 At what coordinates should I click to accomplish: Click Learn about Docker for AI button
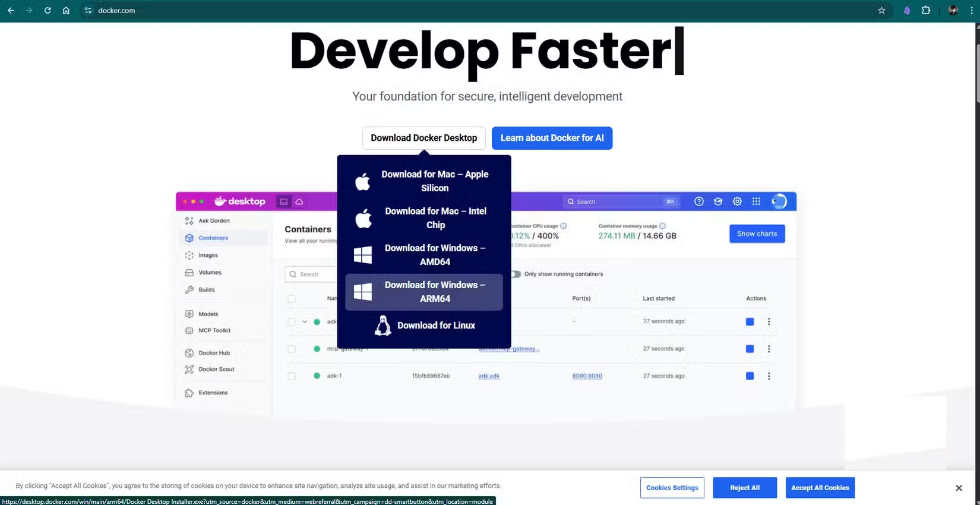coord(552,138)
